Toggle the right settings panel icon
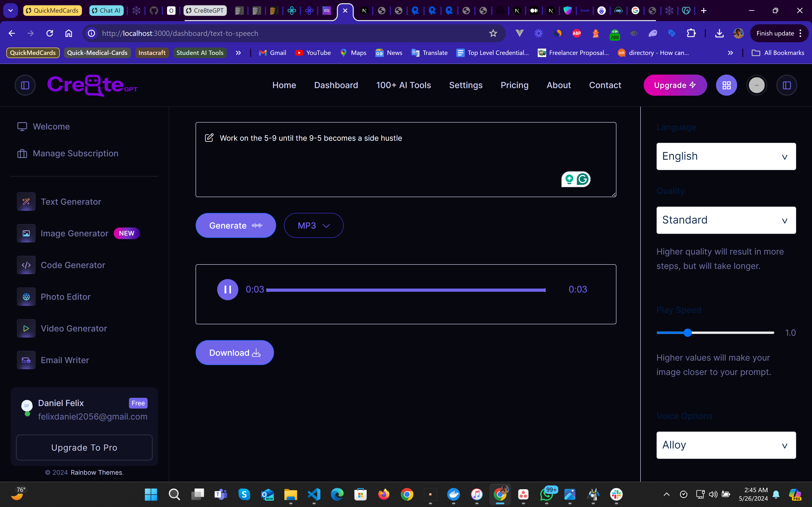The height and width of the screenshot is (507, 812). tap(786, 85)
